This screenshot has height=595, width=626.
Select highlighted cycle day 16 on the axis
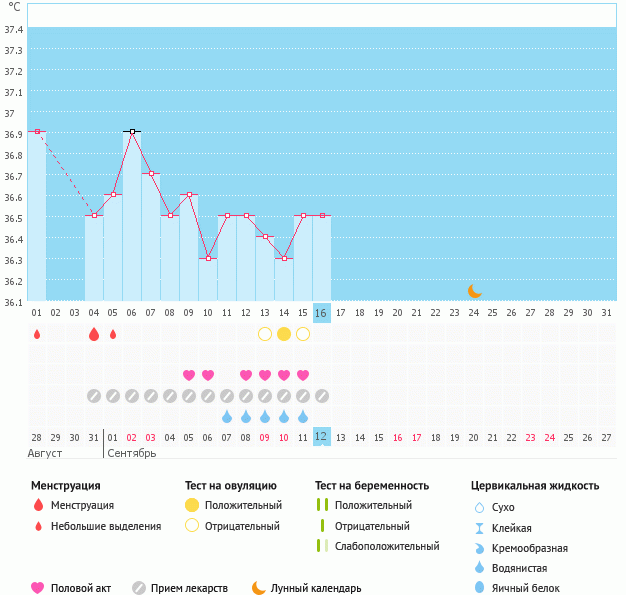tap(321, 313)
